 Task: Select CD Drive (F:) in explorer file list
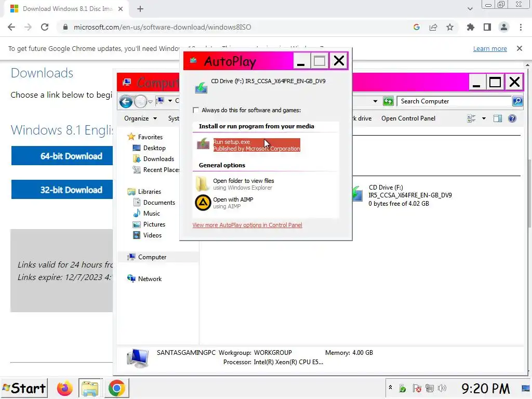pyautogui.click(x=402, y=195)
